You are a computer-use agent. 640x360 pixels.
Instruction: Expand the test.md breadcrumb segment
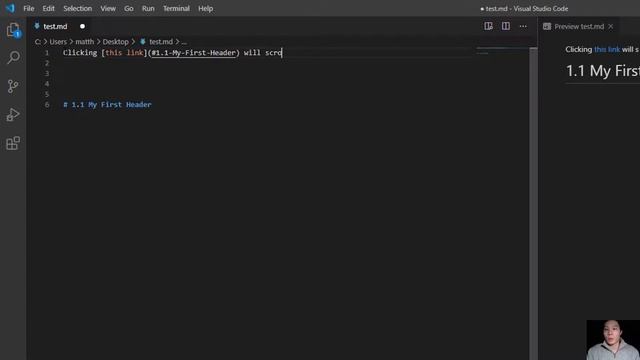[x=161, y=42]
